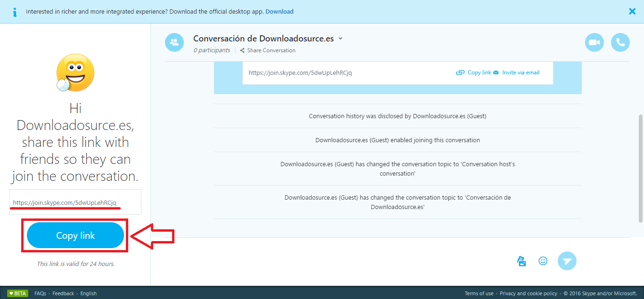644x299 pixels.
Task: Select the join link field in sidebar
Action: pos(75,202)
